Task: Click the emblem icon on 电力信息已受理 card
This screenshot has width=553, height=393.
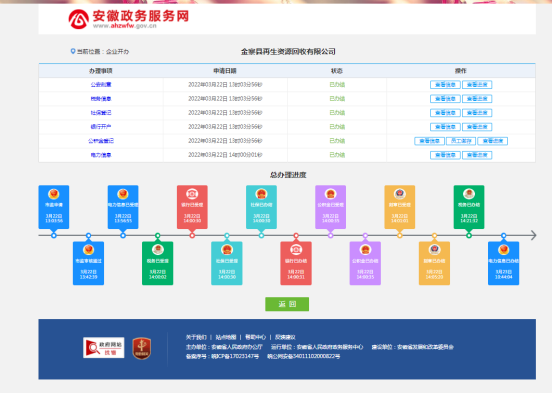Action: (123, 194)
